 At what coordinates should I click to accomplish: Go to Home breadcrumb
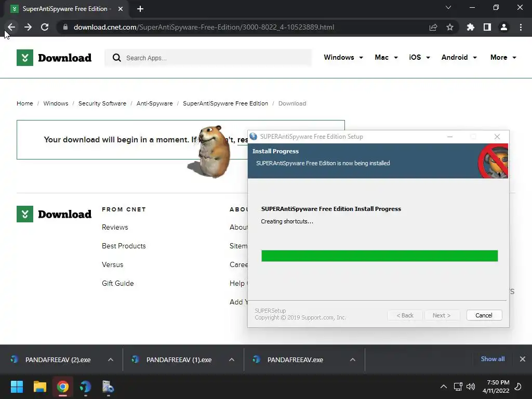pyautogui.click(x=25, y=103)
